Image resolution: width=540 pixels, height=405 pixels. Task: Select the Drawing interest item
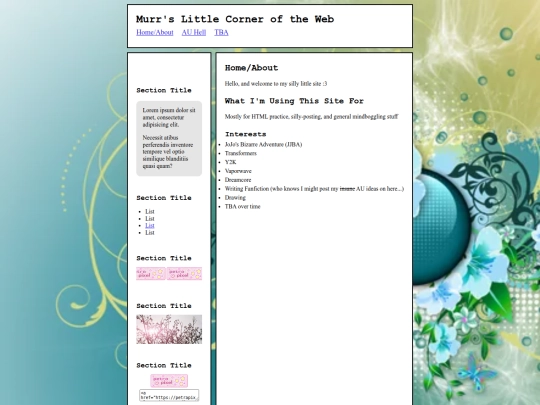point(235,198)
